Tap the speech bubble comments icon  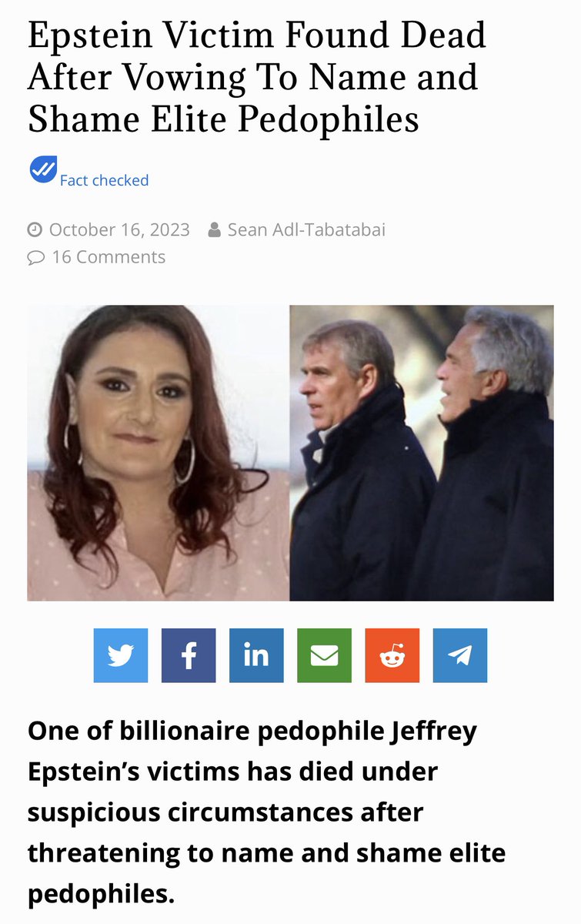tap(35, 258)
